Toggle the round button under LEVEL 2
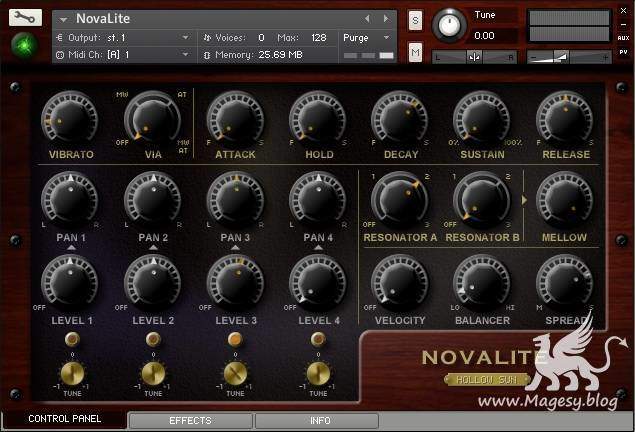635x432 pixels. (153, 339)
